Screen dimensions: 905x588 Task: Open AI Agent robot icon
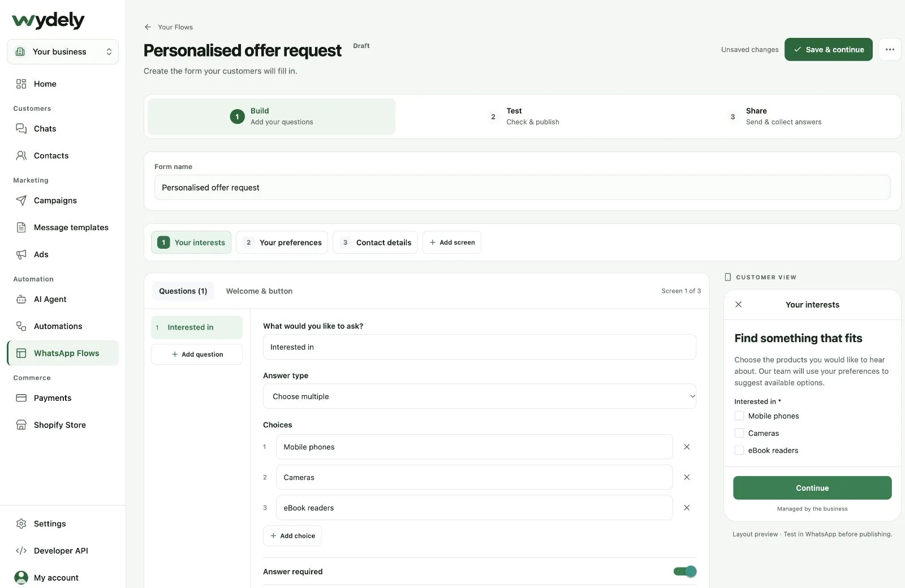pos(21,299)
